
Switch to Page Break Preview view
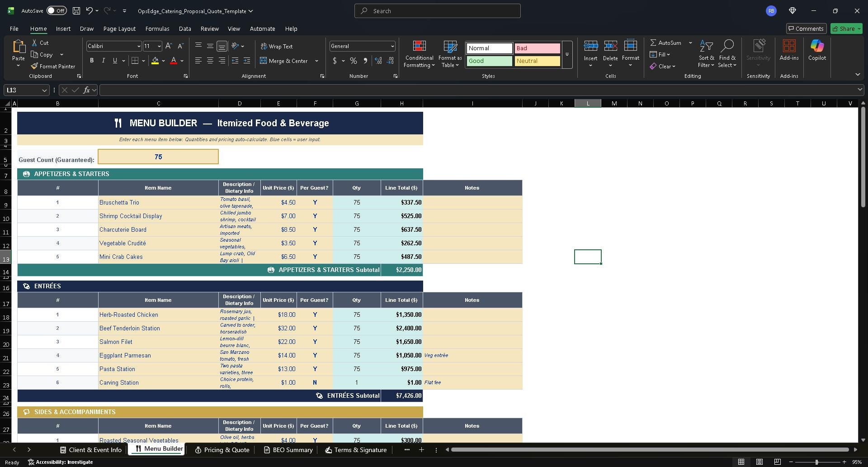[x=777, y=462]
